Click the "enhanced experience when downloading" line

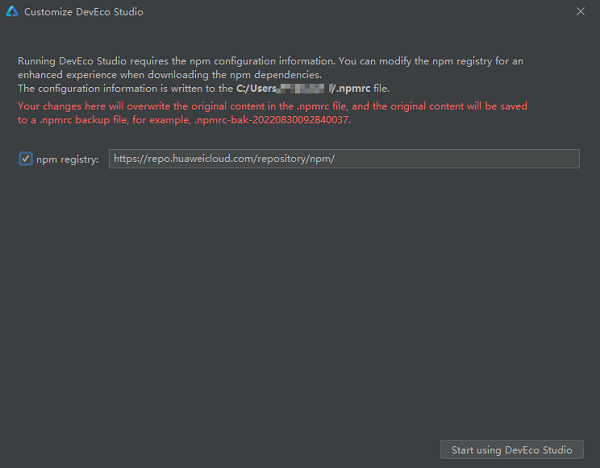150,76
